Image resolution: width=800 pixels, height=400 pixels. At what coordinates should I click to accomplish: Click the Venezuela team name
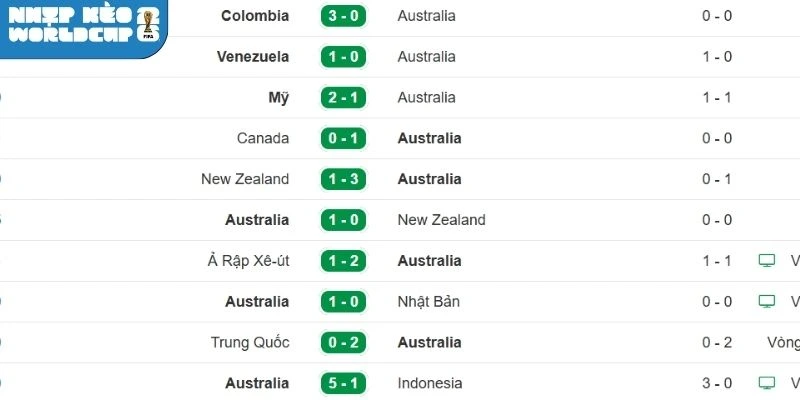click(253, 57)
